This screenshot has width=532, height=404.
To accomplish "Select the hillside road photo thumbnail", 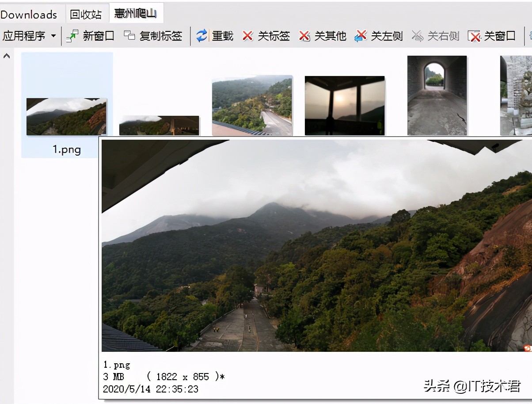I will click(x=252, y=106).
